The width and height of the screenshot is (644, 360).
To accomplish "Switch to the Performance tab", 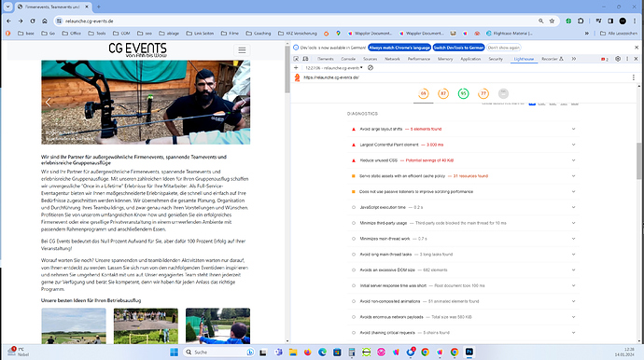I will (x=418, y=59).
